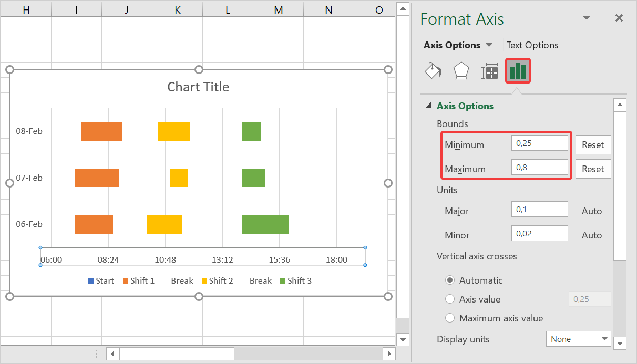The image size is (637, 364).
Task: Select column L header
Action: 228,9
